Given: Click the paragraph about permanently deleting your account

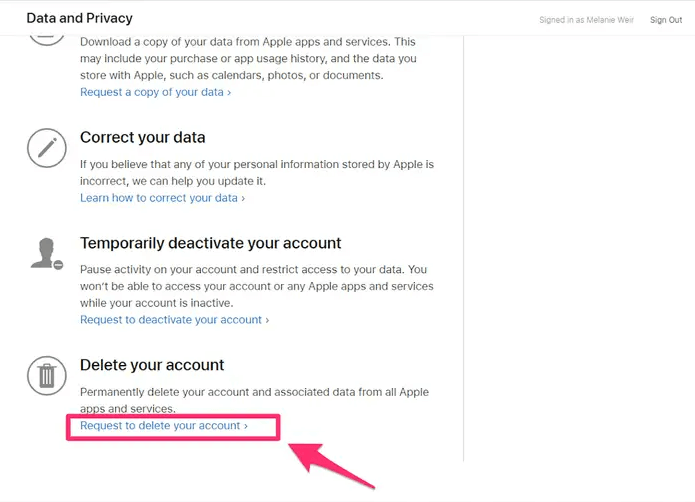Looking at the screenshot, I should click(254, 400).
